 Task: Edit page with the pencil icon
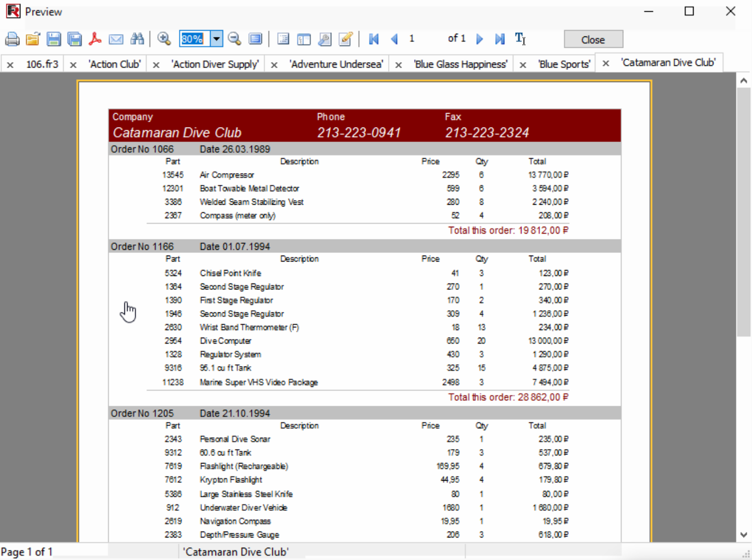(346, 39)
